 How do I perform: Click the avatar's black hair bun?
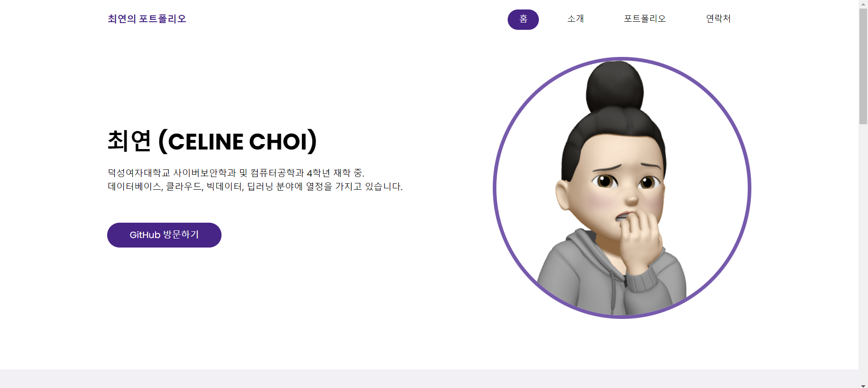click(615, 86)
